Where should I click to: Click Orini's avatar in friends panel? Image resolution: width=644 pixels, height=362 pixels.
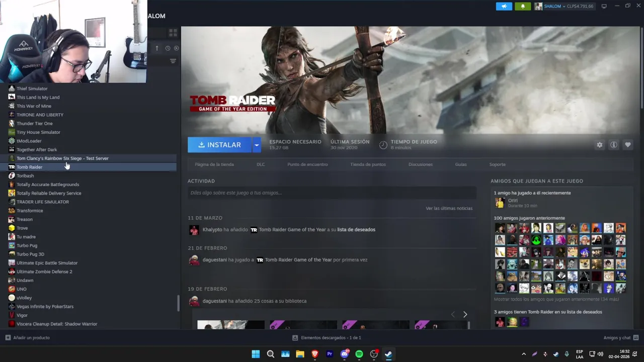coord(500,203)
